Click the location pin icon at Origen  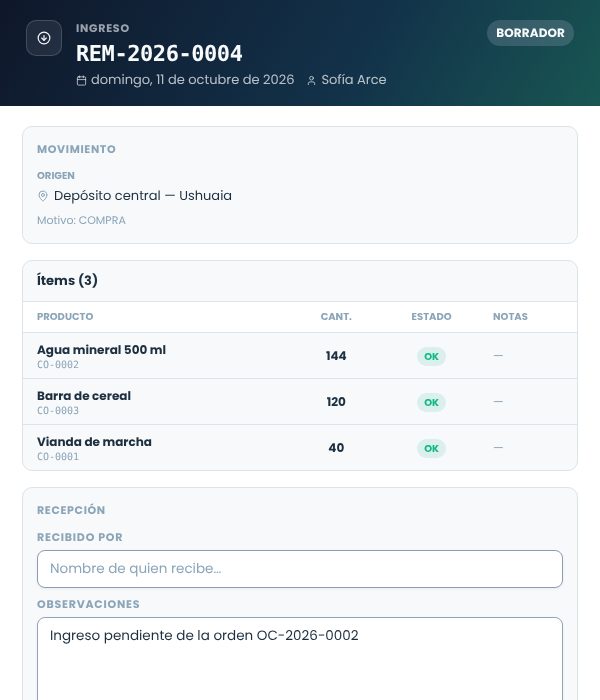(43, 196)
